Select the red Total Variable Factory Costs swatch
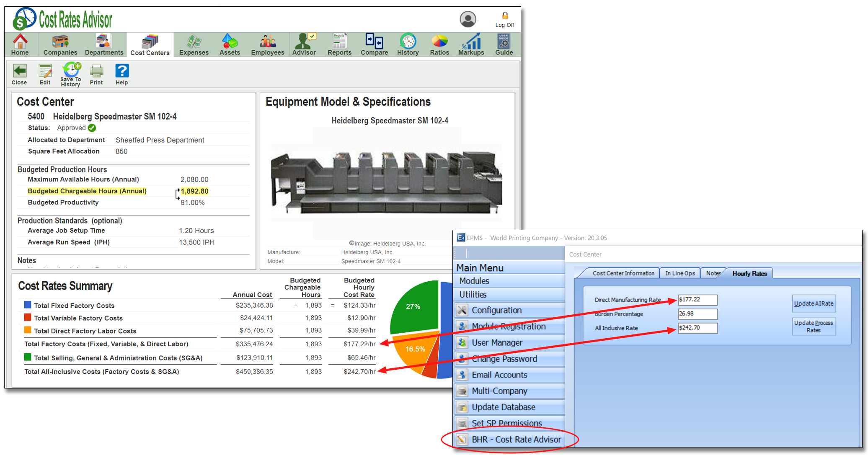868x455 pixels. tap(28, 317)
